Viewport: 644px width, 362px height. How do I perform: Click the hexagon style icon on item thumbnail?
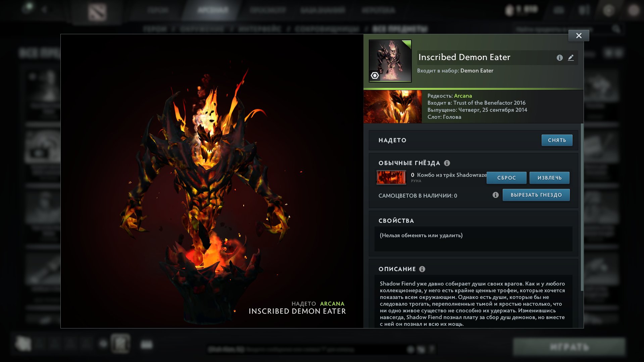coord(375,75)
